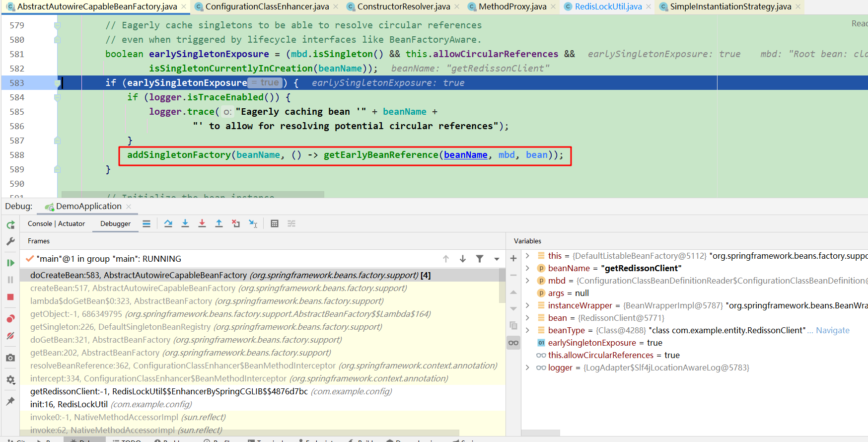Move watch up in Variables toolbar
The width and height of the screenshot is (868, 442).
click(513, 292)
